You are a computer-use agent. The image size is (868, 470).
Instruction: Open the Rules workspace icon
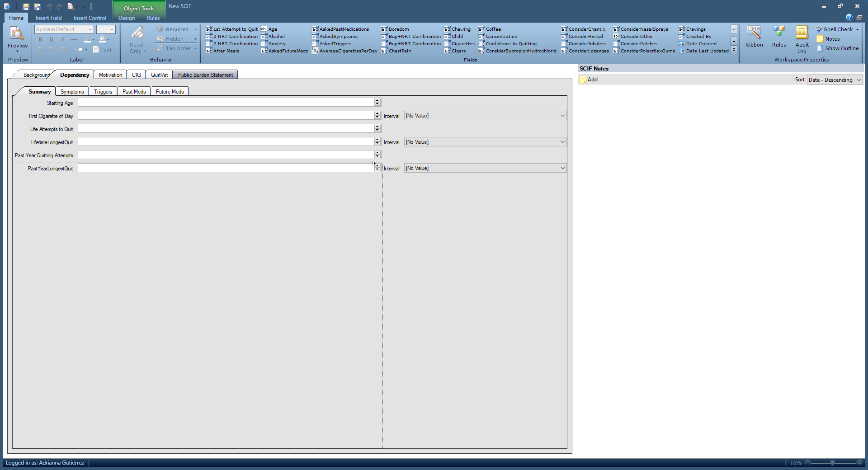click(779, 37)
